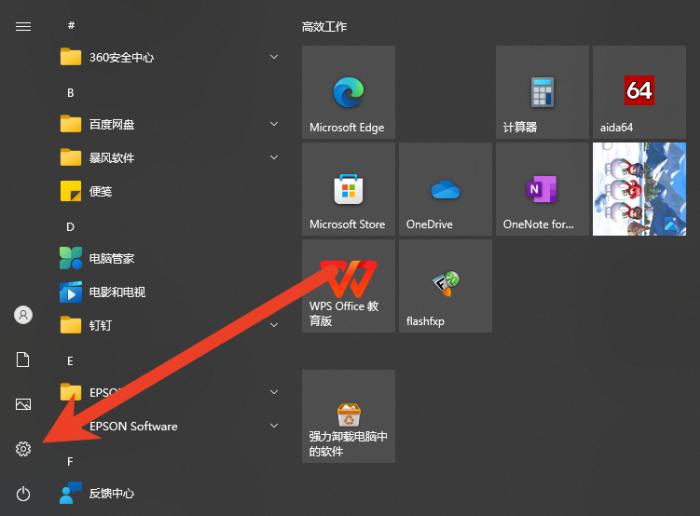Screen dimensions: 700x516
Task: Click the F letter index header
Action: (x=70, y=462)
